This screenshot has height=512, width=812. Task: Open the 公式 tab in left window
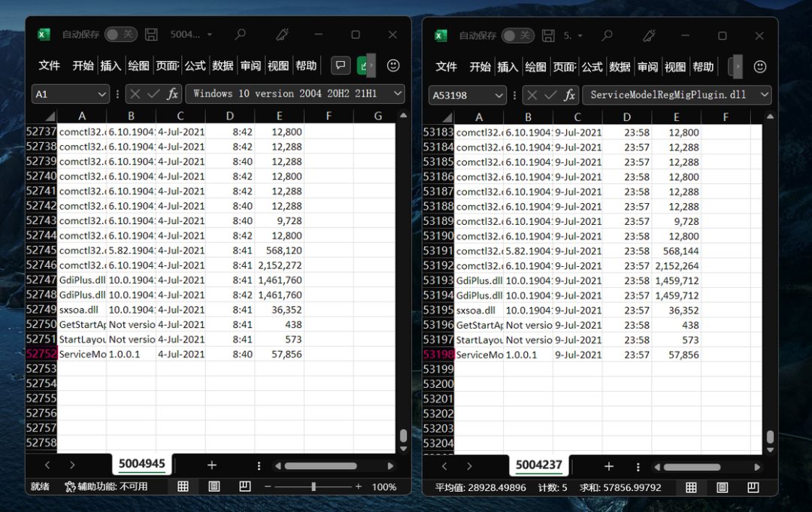[195, 65]
